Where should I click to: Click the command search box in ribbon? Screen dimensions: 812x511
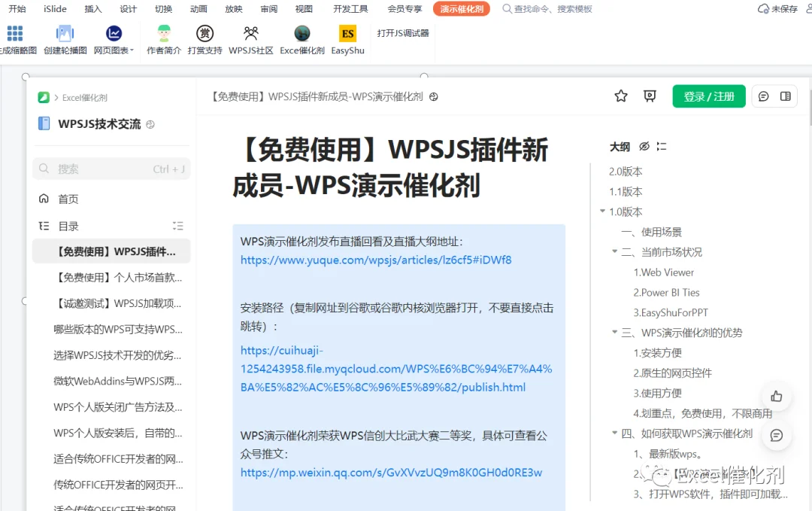(x=547, y=9)
